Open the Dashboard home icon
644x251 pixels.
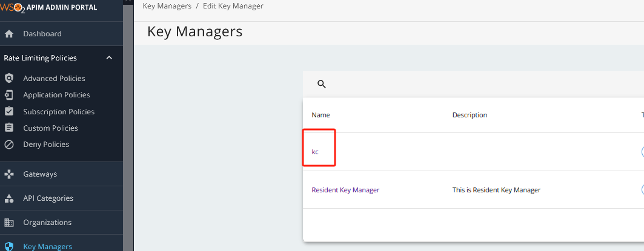point(8,34)
